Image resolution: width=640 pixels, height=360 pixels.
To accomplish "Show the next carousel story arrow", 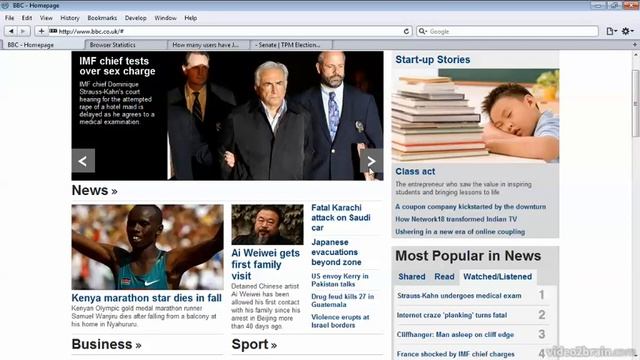I will pyautogui.click(x=371, y=161).
